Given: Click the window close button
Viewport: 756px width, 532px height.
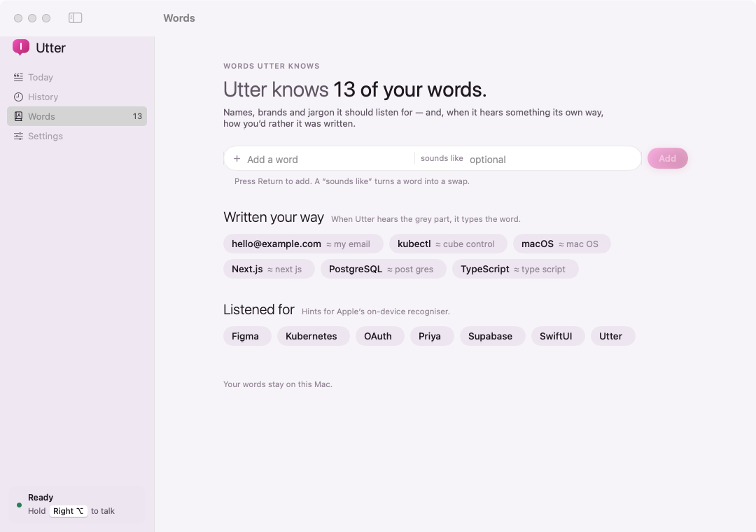Looking at the screenshot, I should click(18, 18).
